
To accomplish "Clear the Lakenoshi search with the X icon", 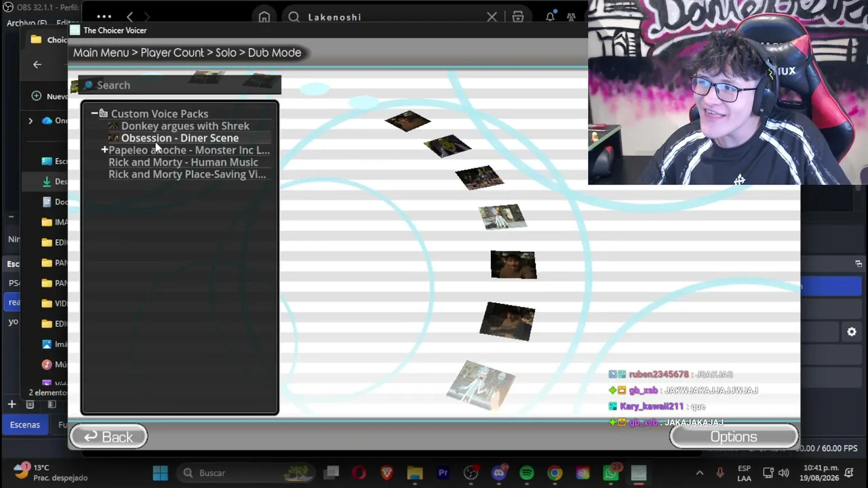I will coord(492,17).
